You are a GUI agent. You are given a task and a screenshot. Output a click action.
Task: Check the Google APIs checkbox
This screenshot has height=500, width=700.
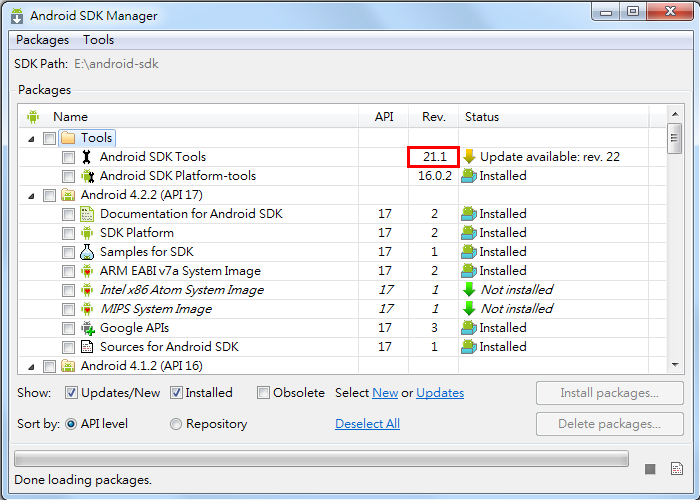(x=68, y=329)
